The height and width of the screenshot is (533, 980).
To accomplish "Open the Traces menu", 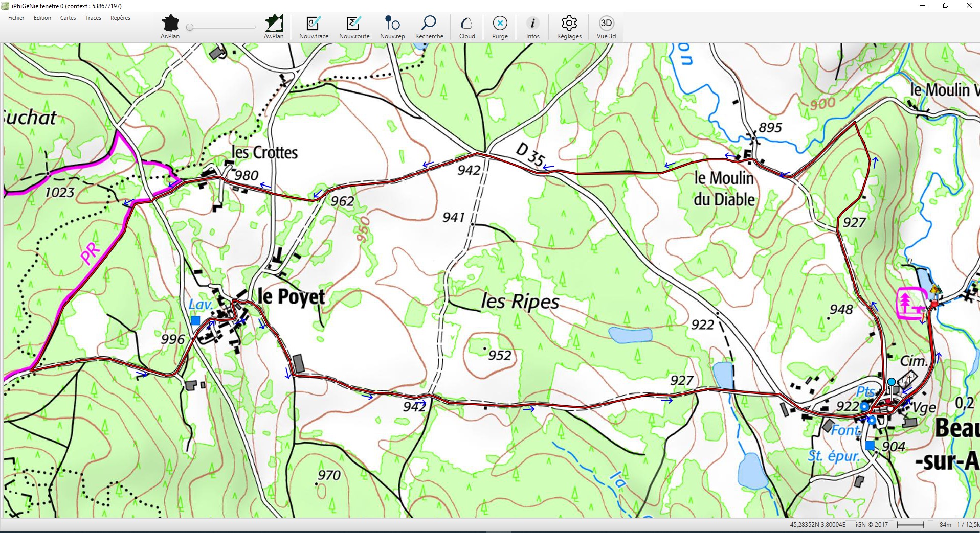I will [x=93, y=18].
